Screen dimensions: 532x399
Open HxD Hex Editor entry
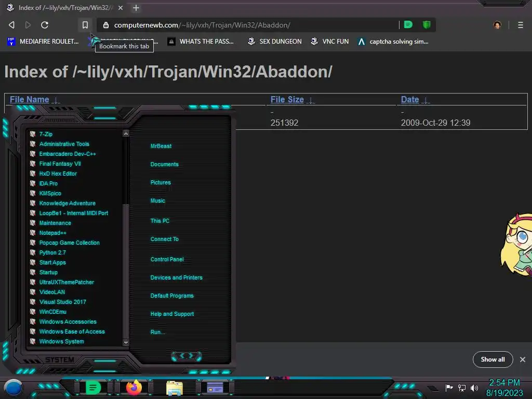click(58, 174)
